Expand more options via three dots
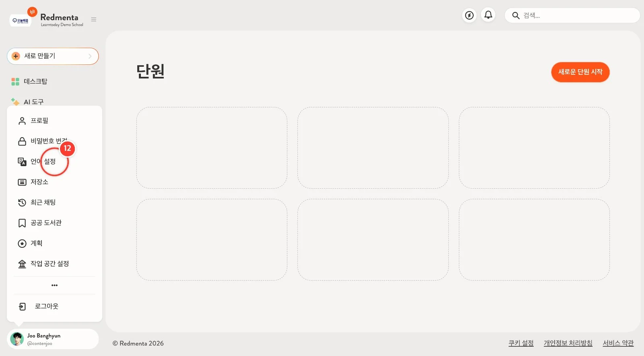Image resolution: width=644 pixels, height=356 pixels. coord(54,285)
